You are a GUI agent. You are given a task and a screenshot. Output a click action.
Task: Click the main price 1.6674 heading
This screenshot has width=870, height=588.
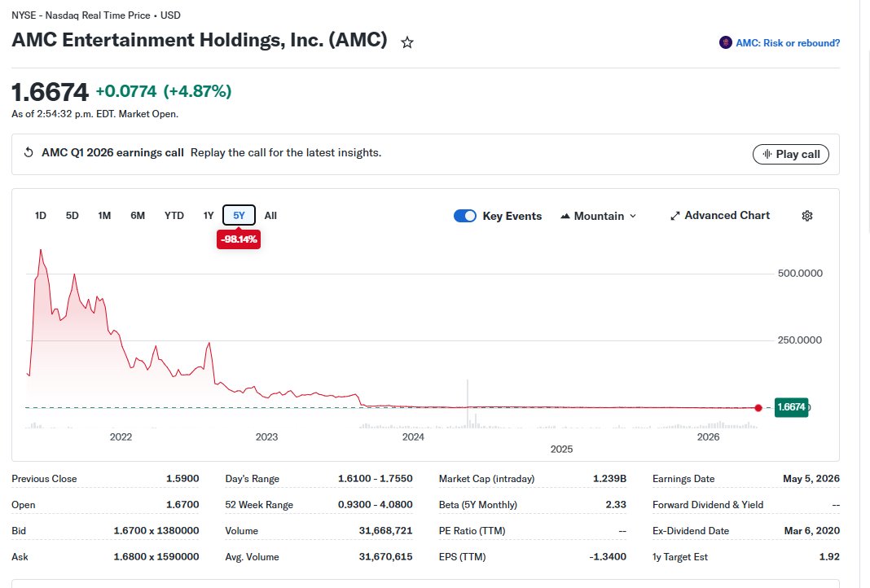(x=50, y=92)
